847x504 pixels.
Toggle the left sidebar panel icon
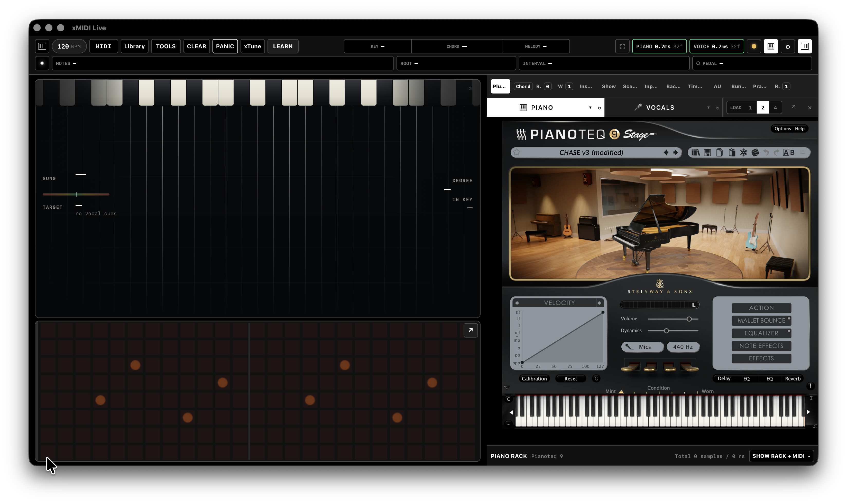(x=42, y=46)
